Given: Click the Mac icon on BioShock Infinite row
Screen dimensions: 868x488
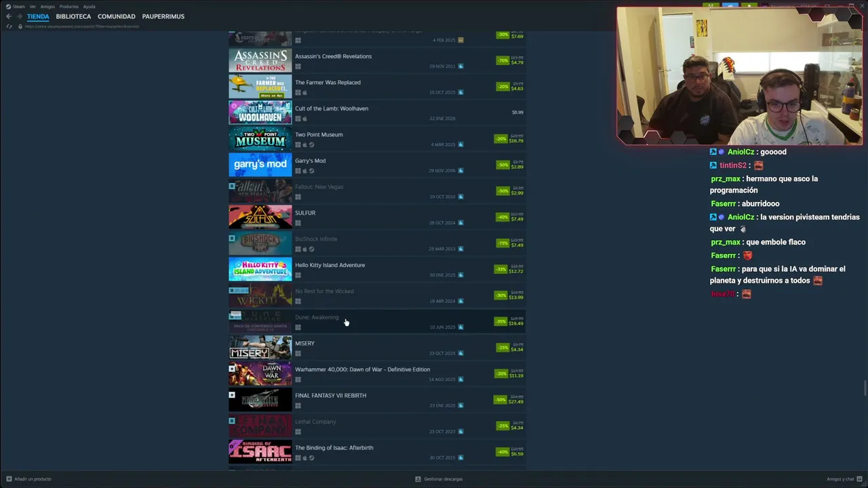Looking at the screenshot, I should coord(304,249).
